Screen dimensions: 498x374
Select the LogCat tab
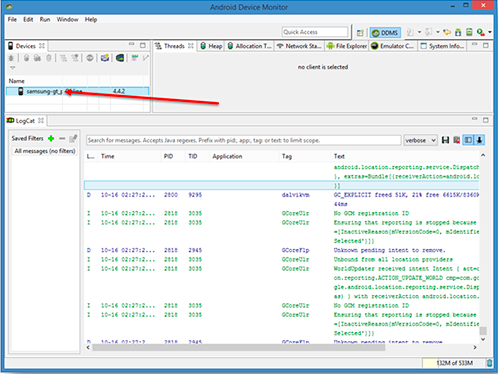tap(25, 121)
